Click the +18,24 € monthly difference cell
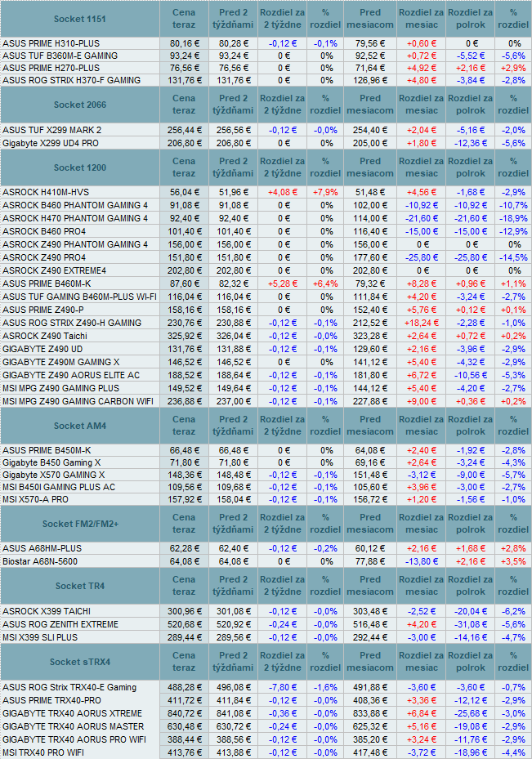Image resolution: width=532 pixels, height=759 pixels. click(x=421, y=323)
